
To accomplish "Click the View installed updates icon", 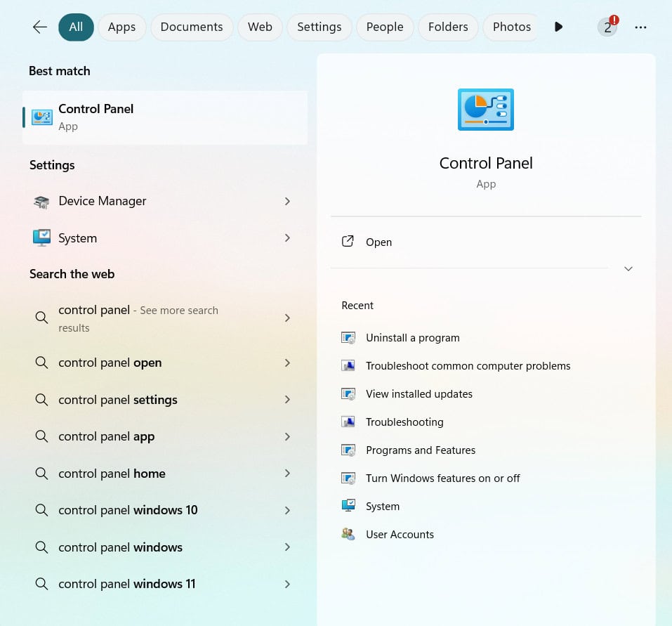I will (x=348, y=394).
